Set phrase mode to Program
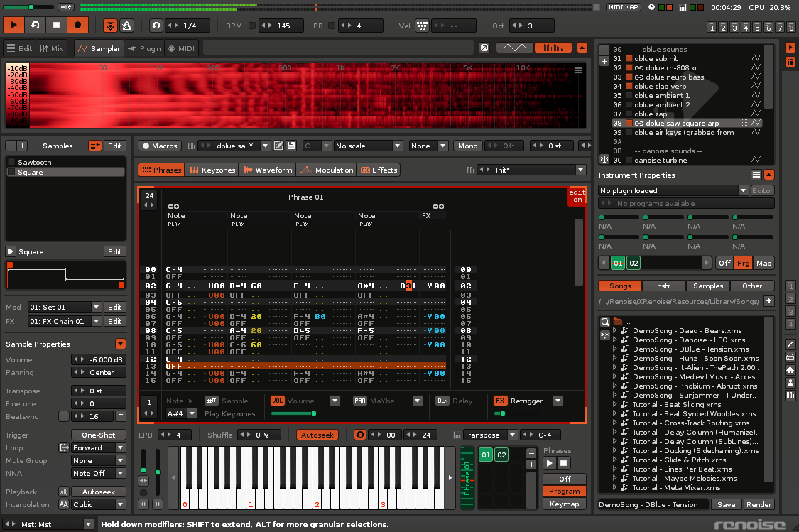 click(x=564, y=492)
